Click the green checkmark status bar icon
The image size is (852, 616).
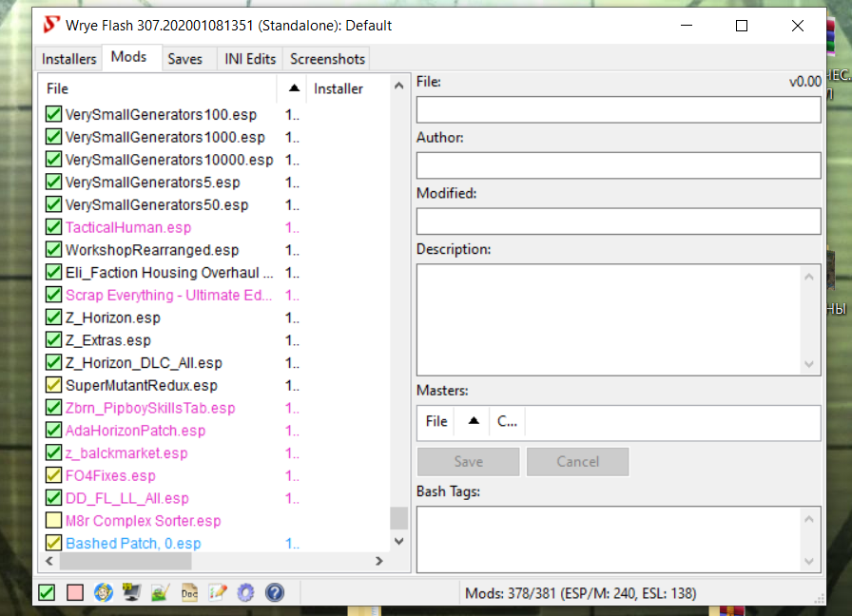(47, 593)
